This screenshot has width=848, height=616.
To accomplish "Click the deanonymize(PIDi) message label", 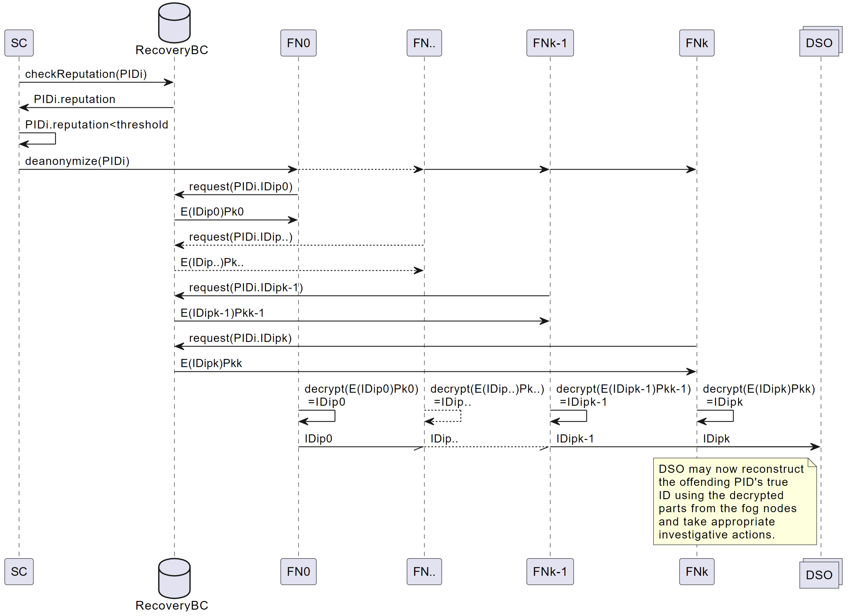I will (x=77, y=161).
